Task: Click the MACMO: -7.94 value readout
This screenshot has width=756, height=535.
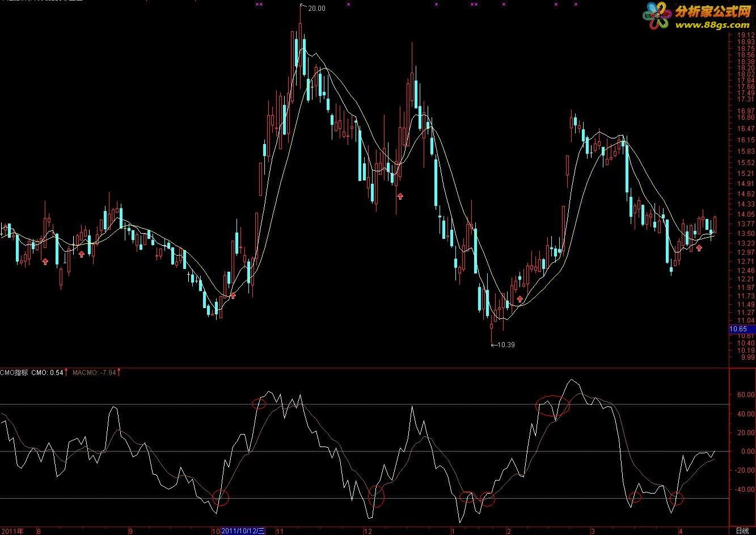Action: [95, 373]
